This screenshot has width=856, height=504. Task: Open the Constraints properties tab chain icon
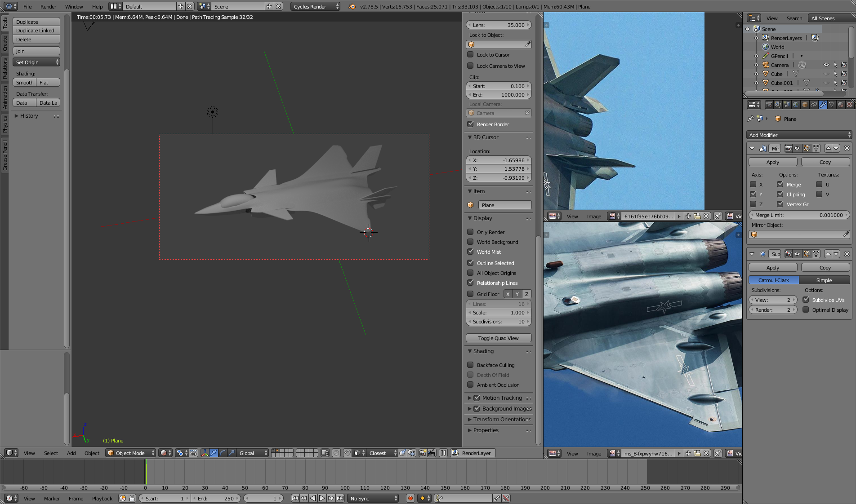point(814,105)
